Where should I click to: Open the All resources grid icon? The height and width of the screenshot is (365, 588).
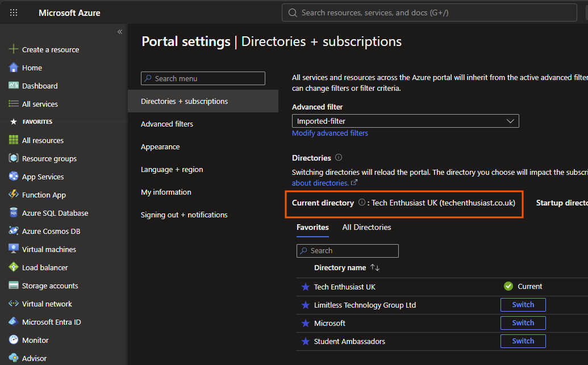click(14, 140)
